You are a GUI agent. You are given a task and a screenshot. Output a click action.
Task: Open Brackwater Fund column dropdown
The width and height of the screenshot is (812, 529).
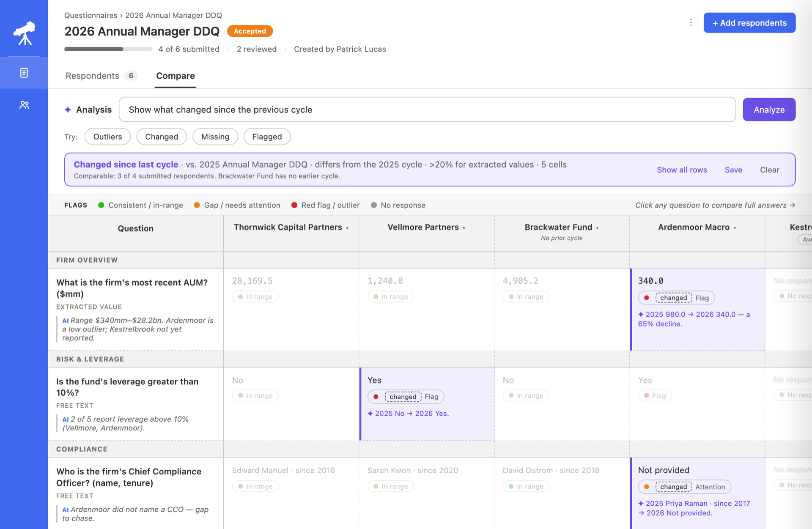[597, 228]
